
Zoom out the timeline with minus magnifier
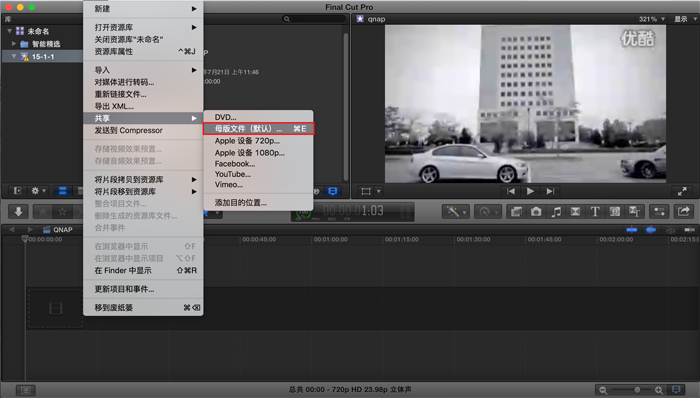coord(603,390)
